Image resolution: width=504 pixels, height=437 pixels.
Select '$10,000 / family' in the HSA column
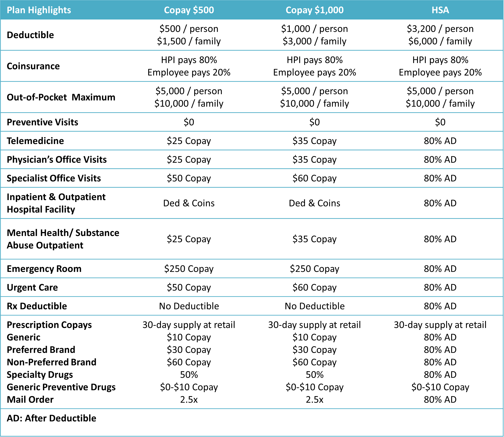point(440,103)
